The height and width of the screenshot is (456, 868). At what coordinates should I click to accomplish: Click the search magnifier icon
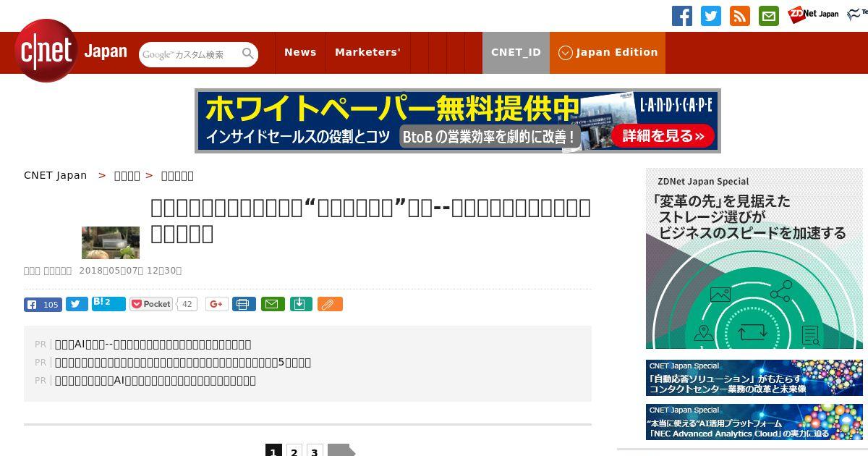pyautogui.click(x=248, y=54)
